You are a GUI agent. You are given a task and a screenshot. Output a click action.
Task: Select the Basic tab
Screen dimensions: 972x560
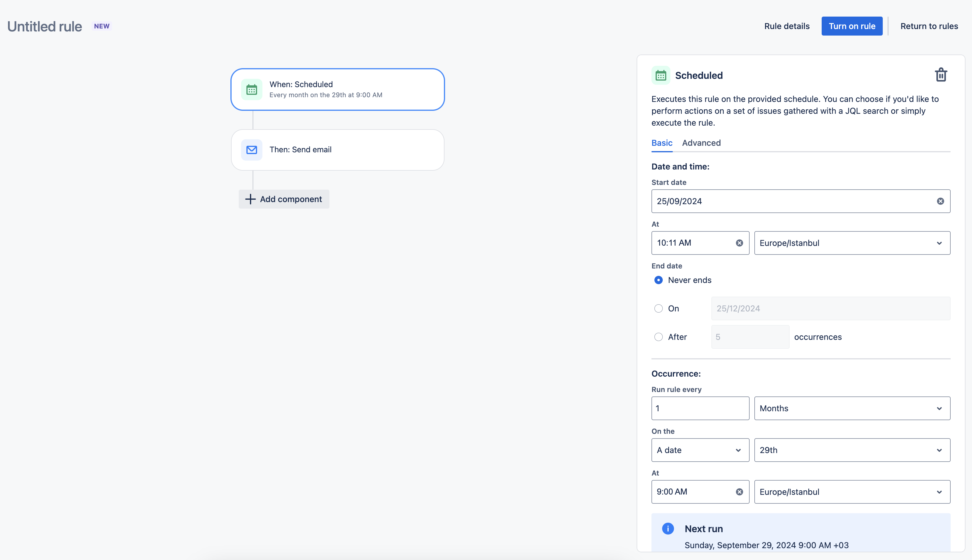point(662,143)
